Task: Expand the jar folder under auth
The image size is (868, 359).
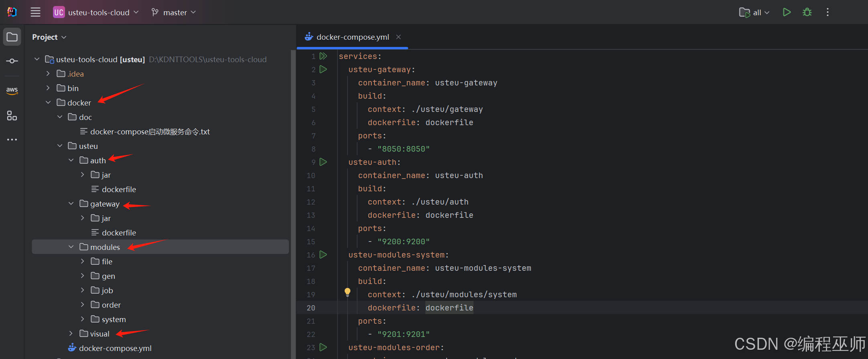Action: (x=83, y=175)
